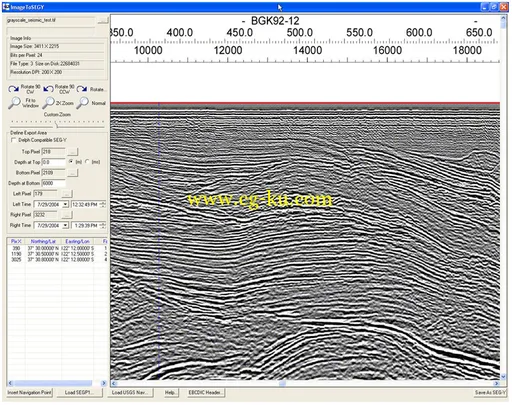Image resolution: width=512 pixels, height=405 pixels.
Task: Click the Top Pixel value field
Action: point(53,152)
